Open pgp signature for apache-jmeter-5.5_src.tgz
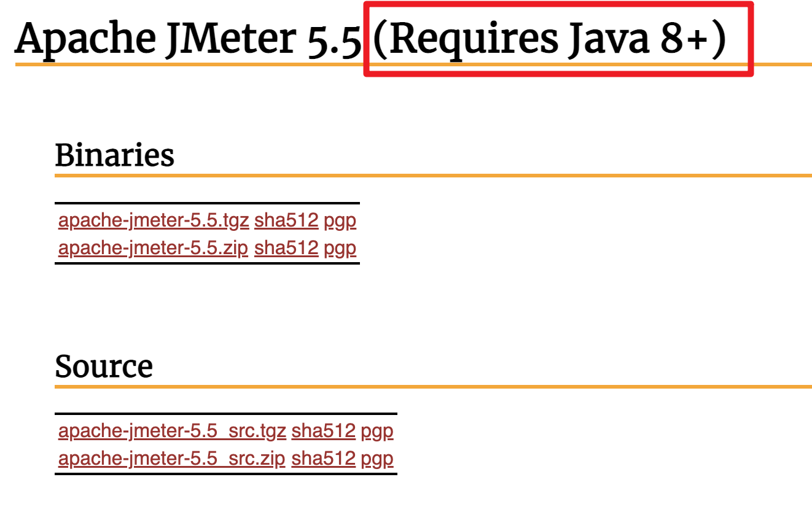Screen dimensions: 812x512 click(377, 432)
